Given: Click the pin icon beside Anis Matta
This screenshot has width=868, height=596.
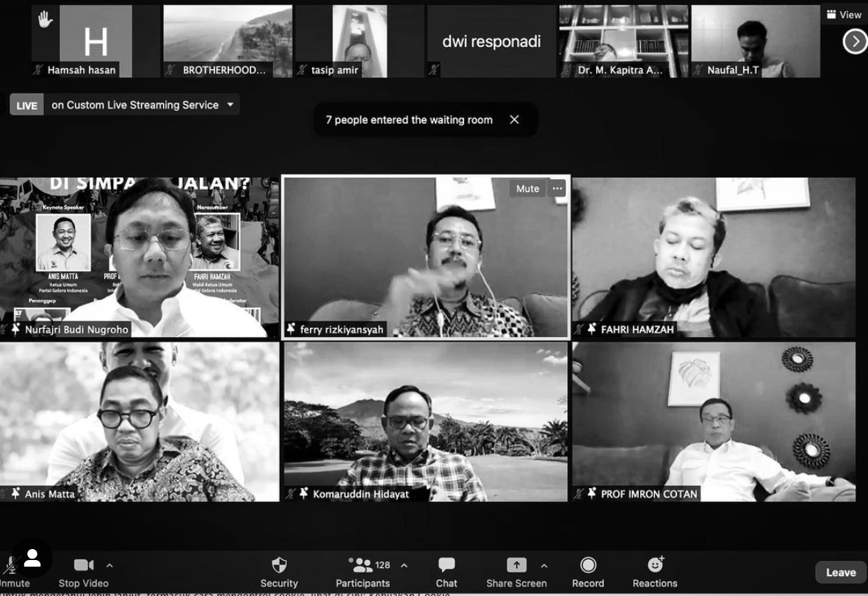Looking at the screenshot, I should 15,494.
